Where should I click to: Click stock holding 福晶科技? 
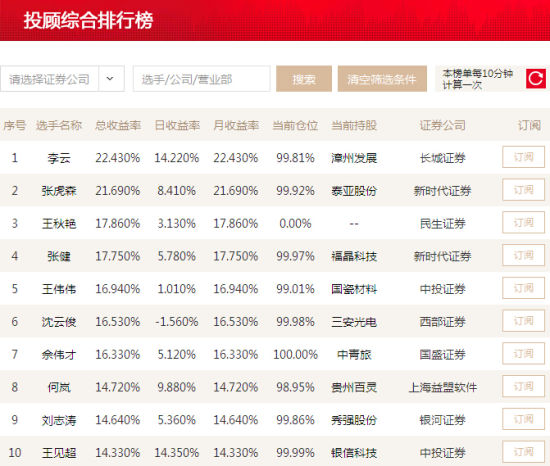click(x=354, y=256)
